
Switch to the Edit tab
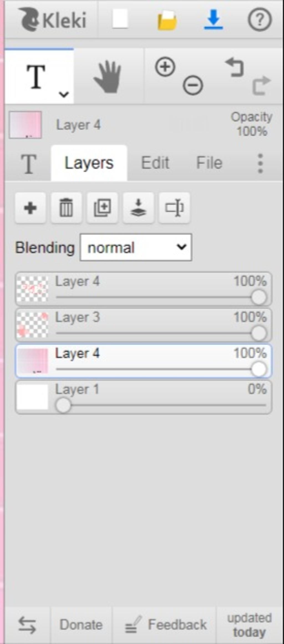[155, 163]
